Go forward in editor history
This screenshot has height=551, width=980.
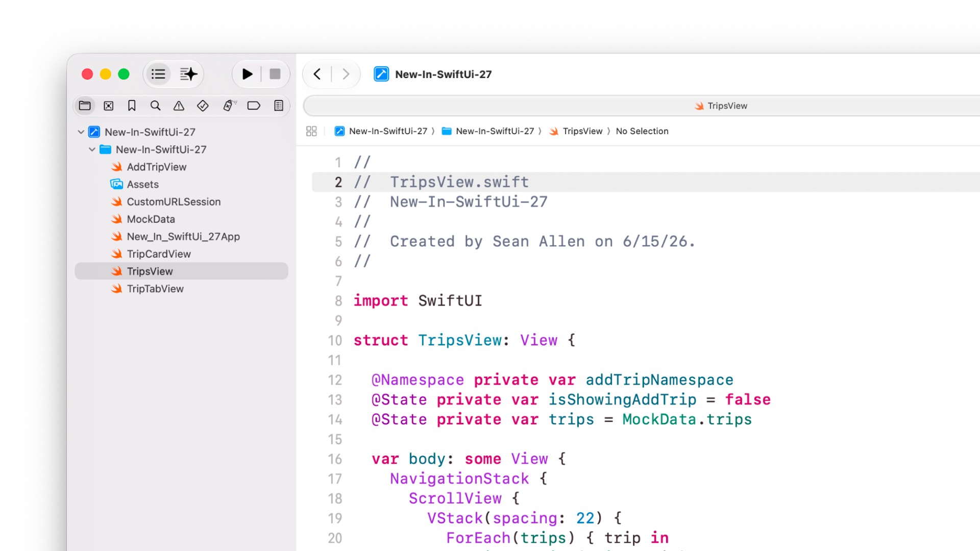346,74
